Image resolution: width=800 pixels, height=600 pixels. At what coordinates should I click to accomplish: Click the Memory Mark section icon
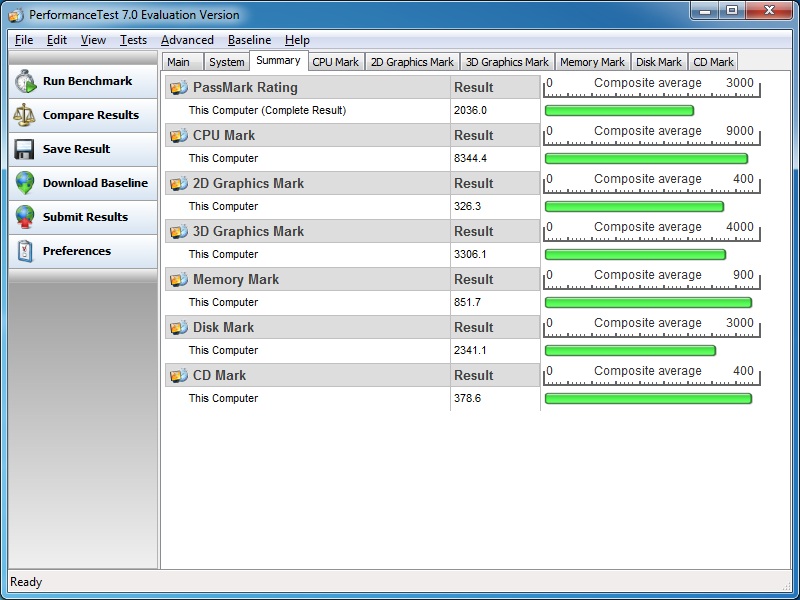179,280
